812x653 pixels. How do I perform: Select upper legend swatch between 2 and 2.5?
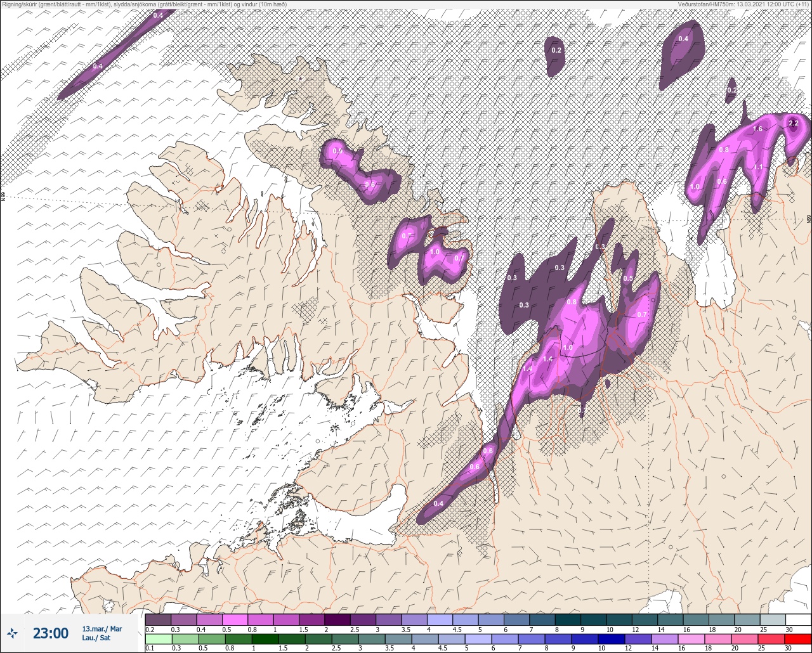(x=337, y=619)
